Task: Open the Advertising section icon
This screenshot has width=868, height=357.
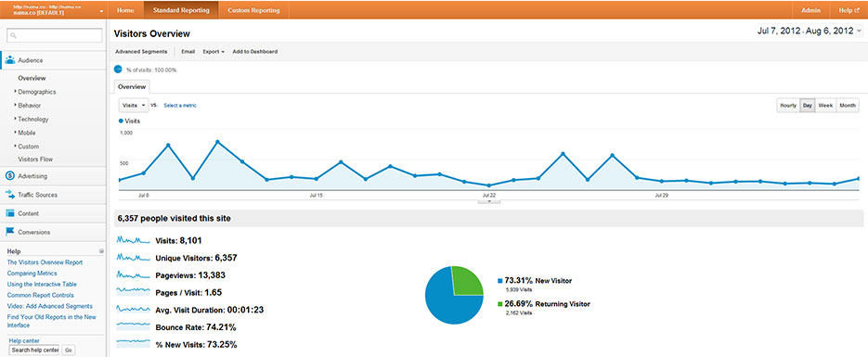Action: coord(10,176)
